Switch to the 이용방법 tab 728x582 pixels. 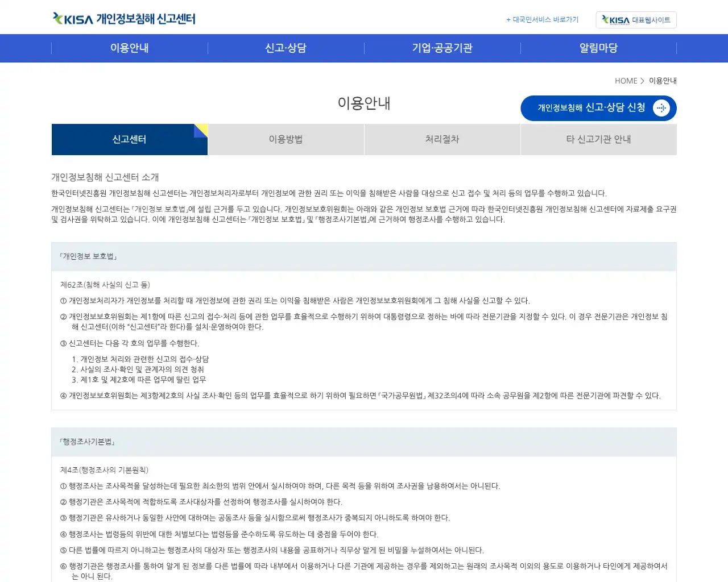286,139
